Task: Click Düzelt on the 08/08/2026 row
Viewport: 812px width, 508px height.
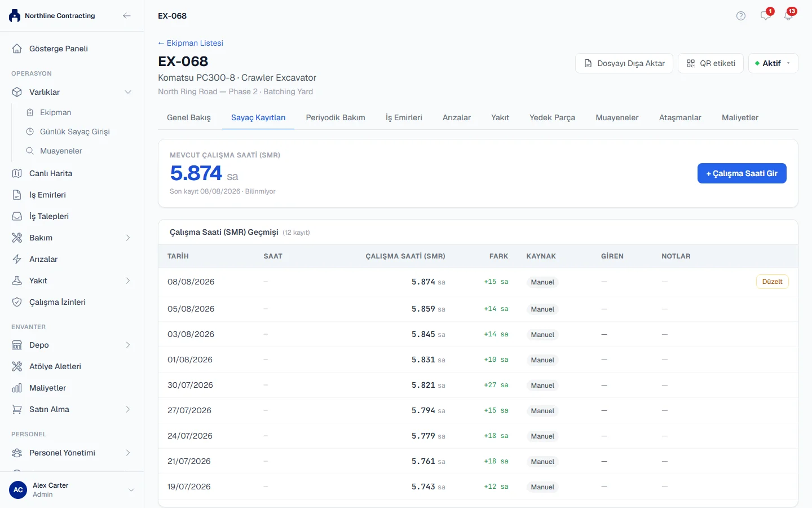Action: 772,282
